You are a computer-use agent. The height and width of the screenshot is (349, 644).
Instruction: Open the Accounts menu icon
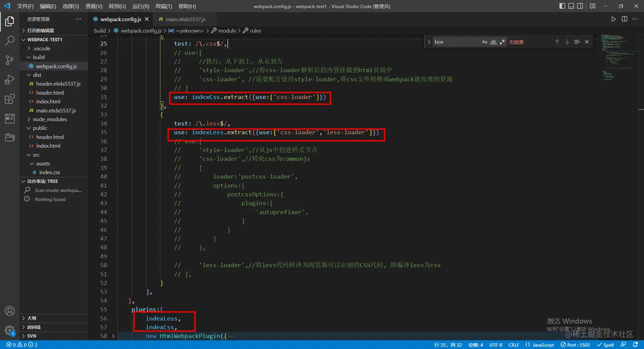[9, 311]
